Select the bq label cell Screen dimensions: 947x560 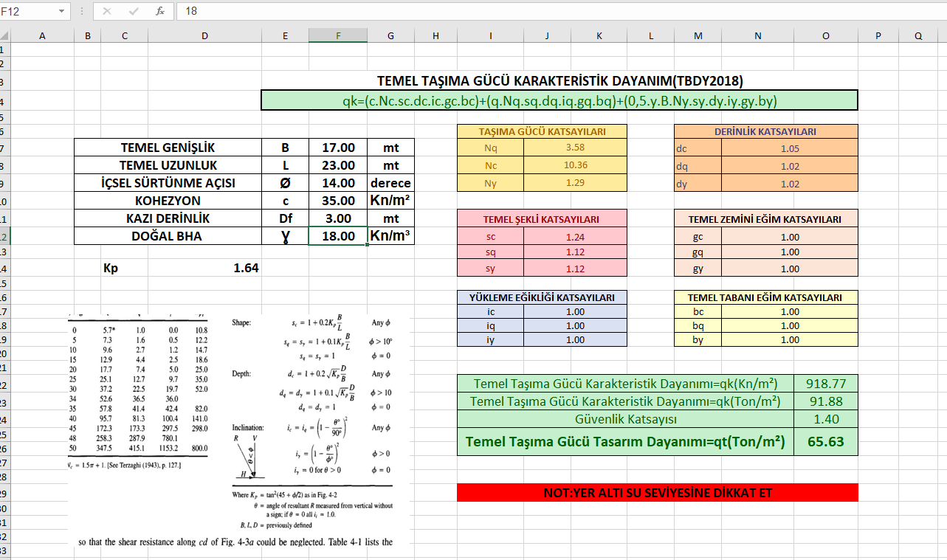pos(698,325)
